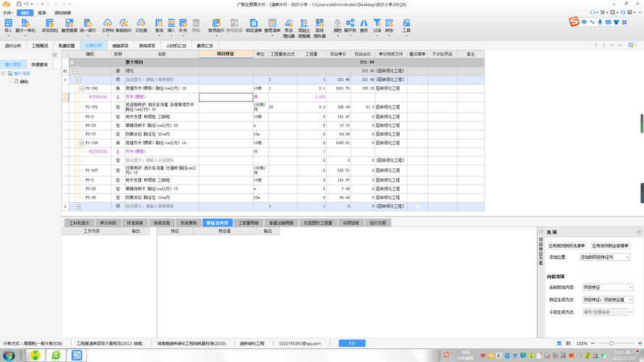Expand the row 2 plus sign
644x362 pixels.
coord(78,206)
